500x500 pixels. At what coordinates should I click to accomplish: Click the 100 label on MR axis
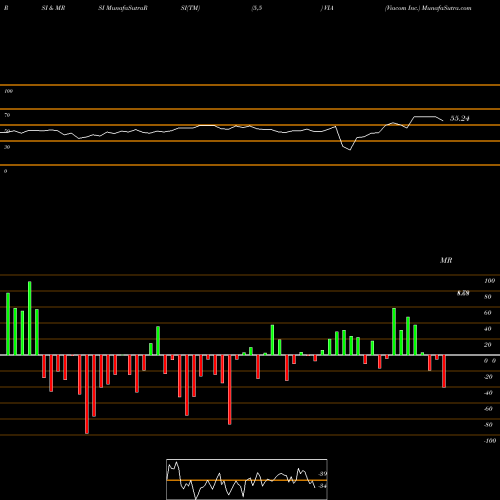489,281
